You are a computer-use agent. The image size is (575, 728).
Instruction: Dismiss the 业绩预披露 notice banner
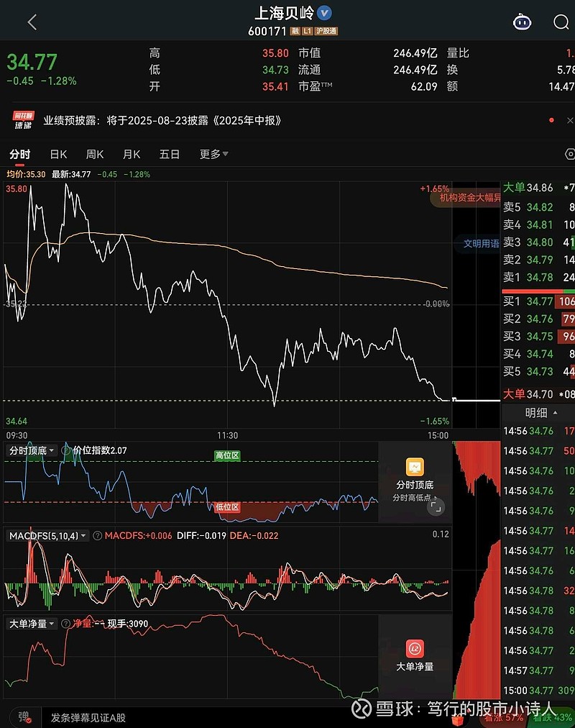click(x=570, y=120)
